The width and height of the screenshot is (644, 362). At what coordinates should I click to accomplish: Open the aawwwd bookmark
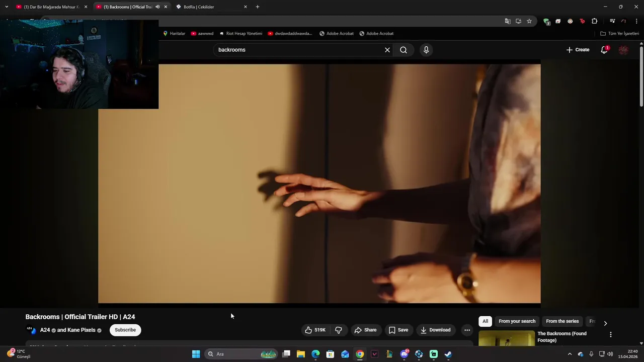pos(202,33)
